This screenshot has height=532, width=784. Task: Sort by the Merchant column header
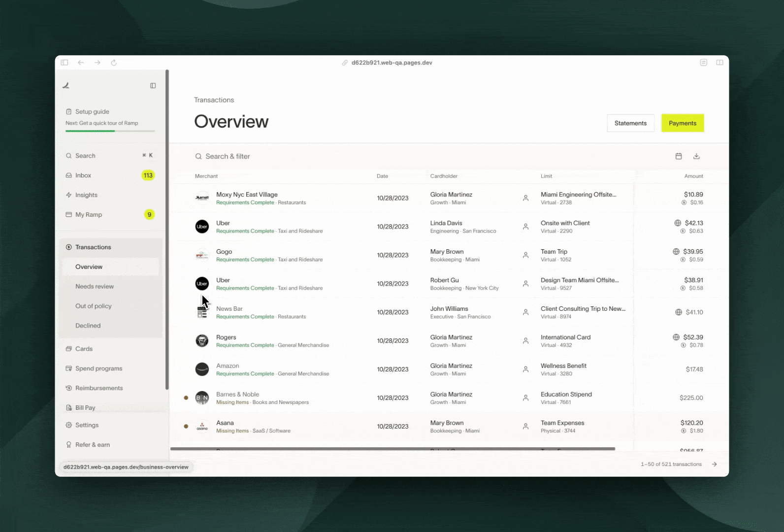[x=206, y=176]
